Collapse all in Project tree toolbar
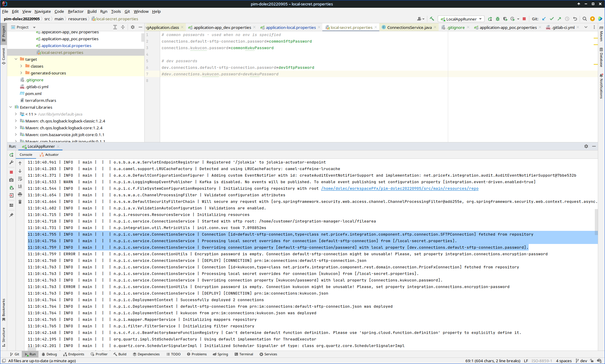The height and width of the screenshot is (364, 605). (123, 27)
